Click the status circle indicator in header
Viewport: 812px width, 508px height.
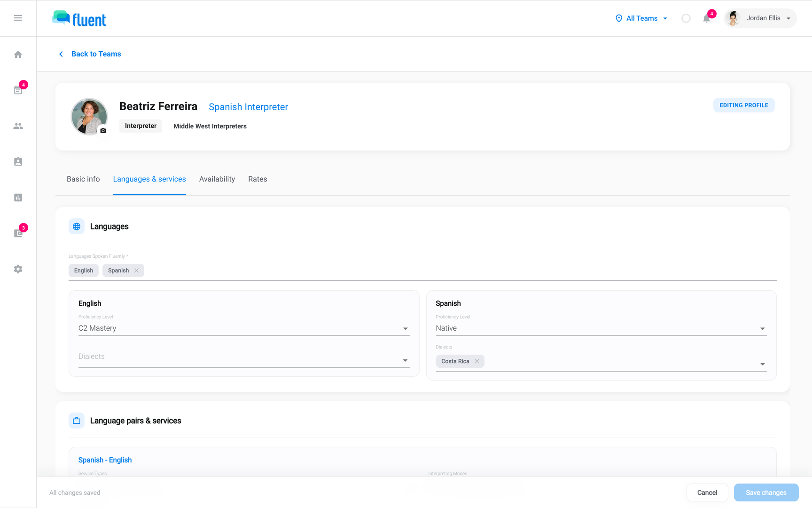point(686,18)
